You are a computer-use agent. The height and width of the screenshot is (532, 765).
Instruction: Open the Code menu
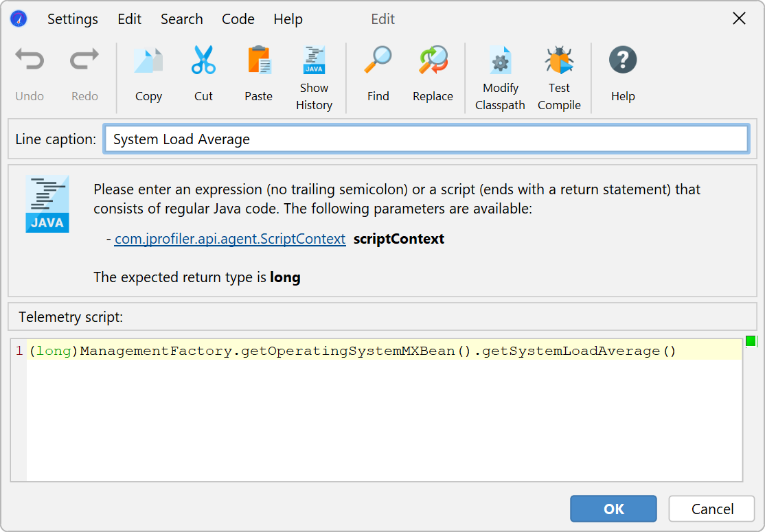[x=238, y=19]
